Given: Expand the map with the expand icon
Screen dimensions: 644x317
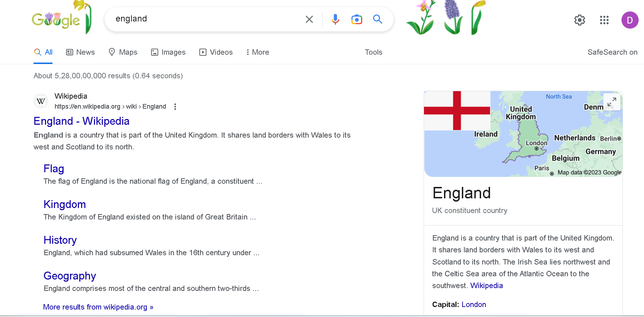Looking at the screenshot, I should click(x=612, y=102).
